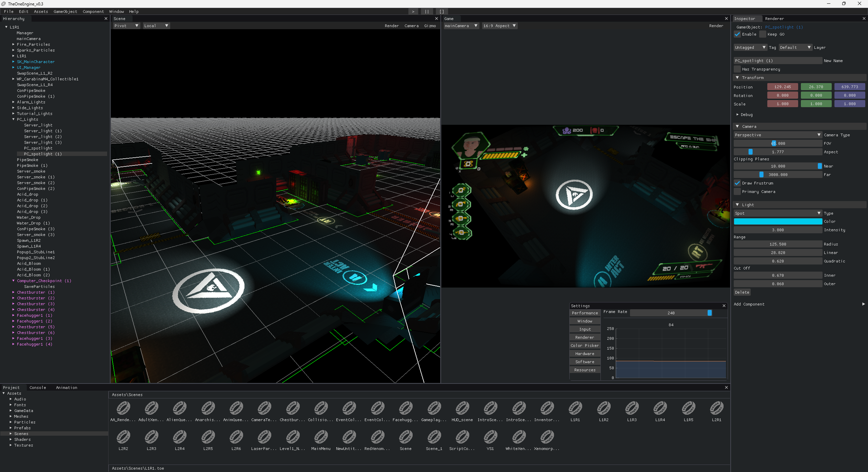The width and height of the screenshot is (868, 472).
Task: Open the VS1 scene asset icon
Action: 490,437
